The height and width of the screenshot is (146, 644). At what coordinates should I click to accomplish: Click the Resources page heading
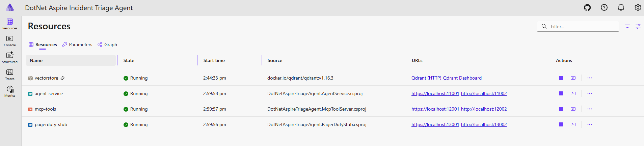(x=49, y=26)
